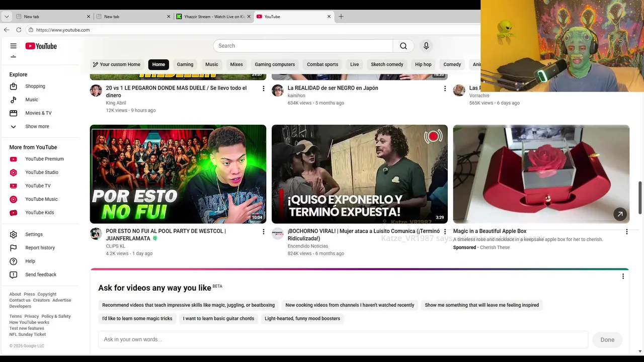
Task: Open the red rose apple box ad thumbnail
Action: click(541, 174)
